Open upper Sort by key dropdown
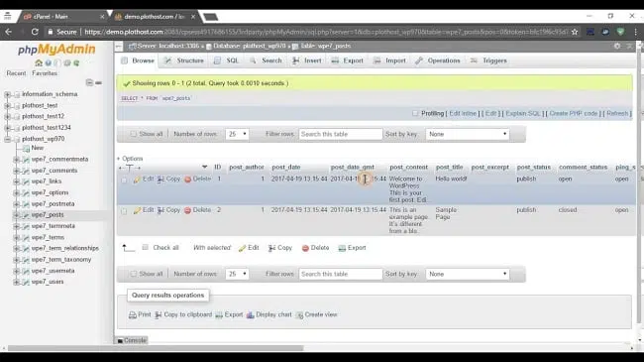 468,134
